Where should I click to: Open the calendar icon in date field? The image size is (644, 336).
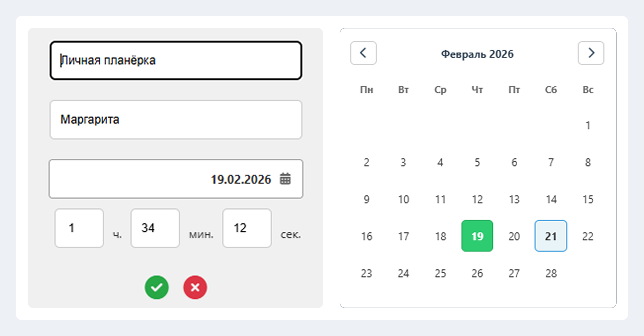285,179
